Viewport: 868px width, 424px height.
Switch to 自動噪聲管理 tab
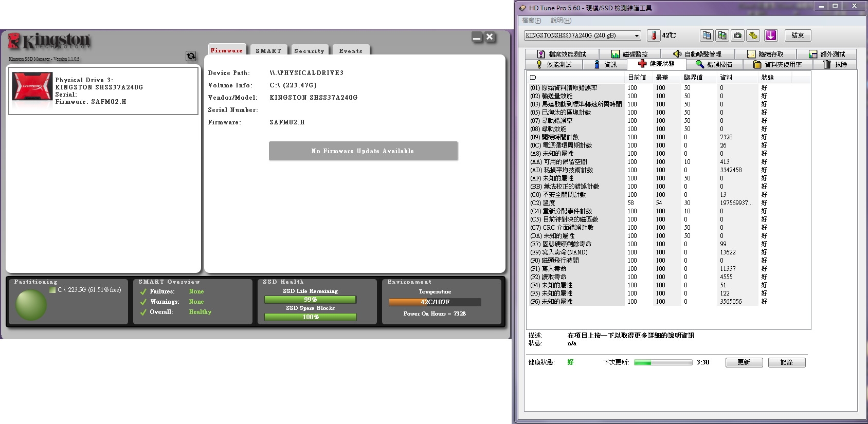697,54
